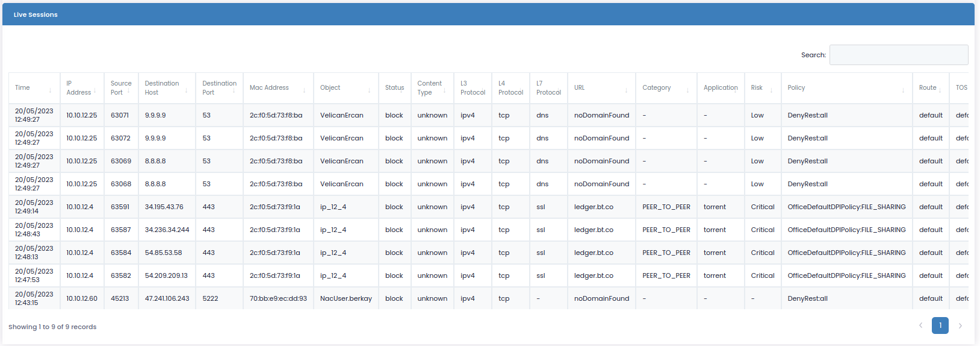
Task: Click the URL column sort arrow
Action: (626, 90)
